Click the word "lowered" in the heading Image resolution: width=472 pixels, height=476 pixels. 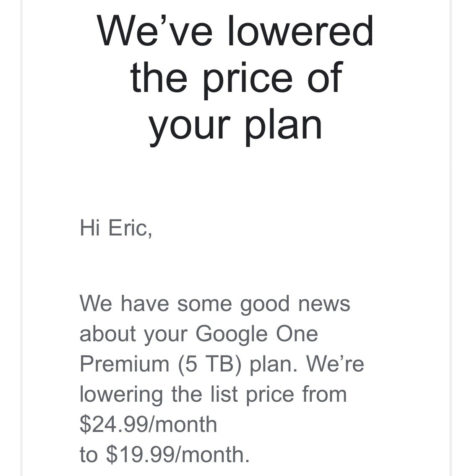click(300, 31)
